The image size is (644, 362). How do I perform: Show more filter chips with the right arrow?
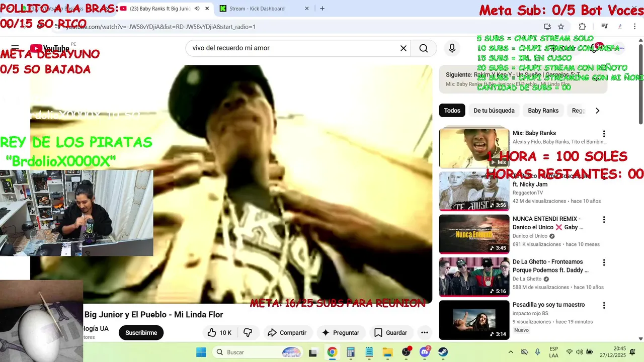pos(597,111)
